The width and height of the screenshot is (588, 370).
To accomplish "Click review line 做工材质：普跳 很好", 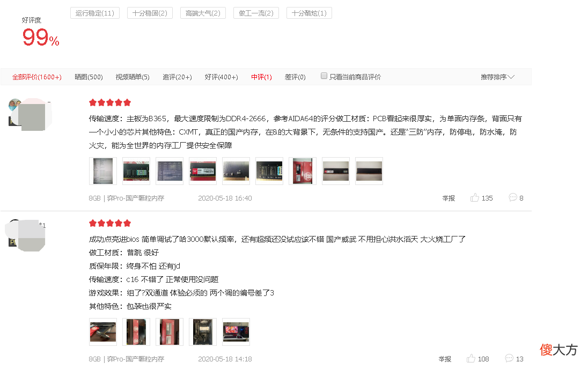I will (x=124, y=253).
